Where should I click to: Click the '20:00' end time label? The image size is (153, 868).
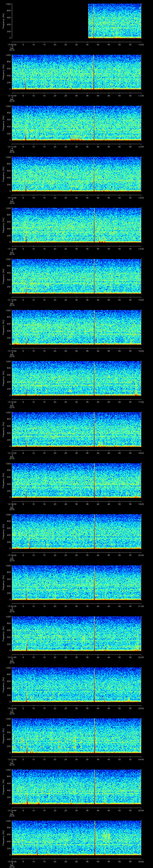[141, 555]
